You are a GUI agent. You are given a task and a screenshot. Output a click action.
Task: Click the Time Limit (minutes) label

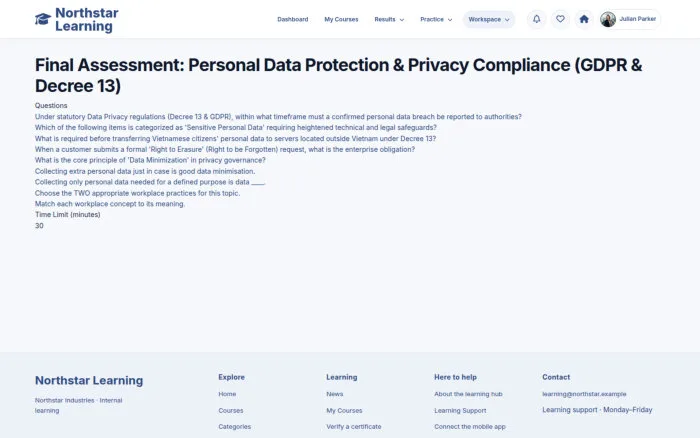point(67,214)
